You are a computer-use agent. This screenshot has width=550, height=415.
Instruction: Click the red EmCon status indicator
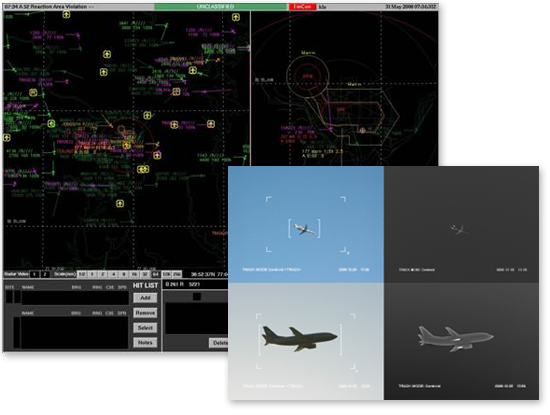[x=302, y=7]
